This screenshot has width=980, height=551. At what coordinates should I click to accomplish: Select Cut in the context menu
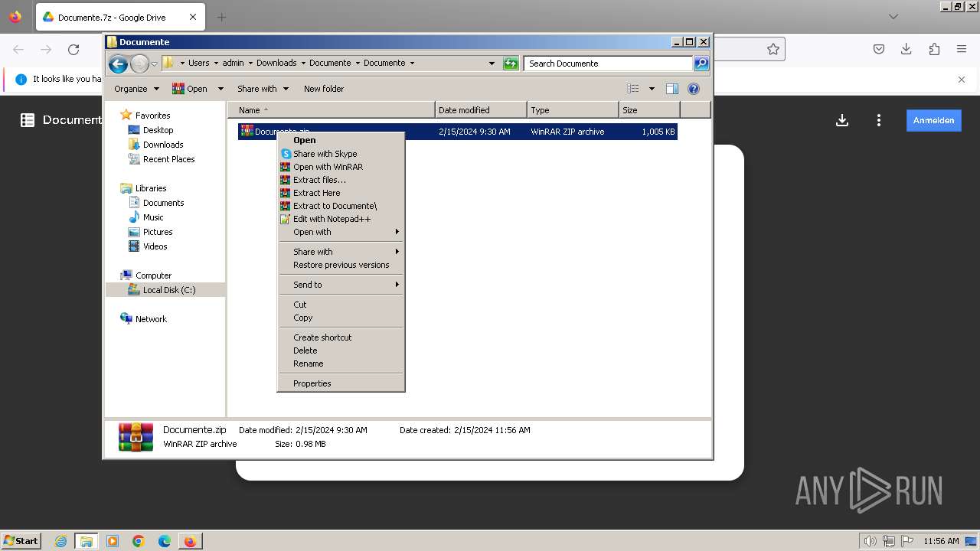pos(341,305)
